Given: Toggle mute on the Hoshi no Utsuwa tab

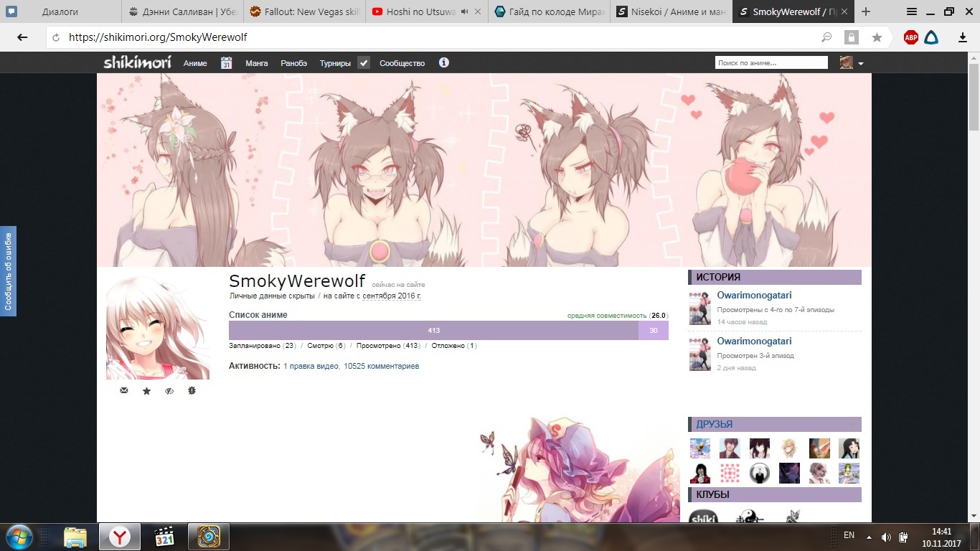Looking at the screenshot, I should coord(465,12).
